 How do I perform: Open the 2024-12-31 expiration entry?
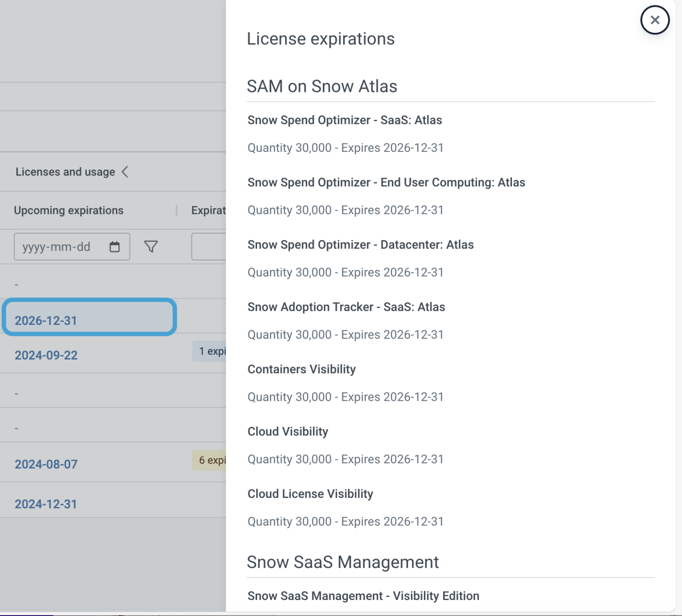(x=46, y=504)
